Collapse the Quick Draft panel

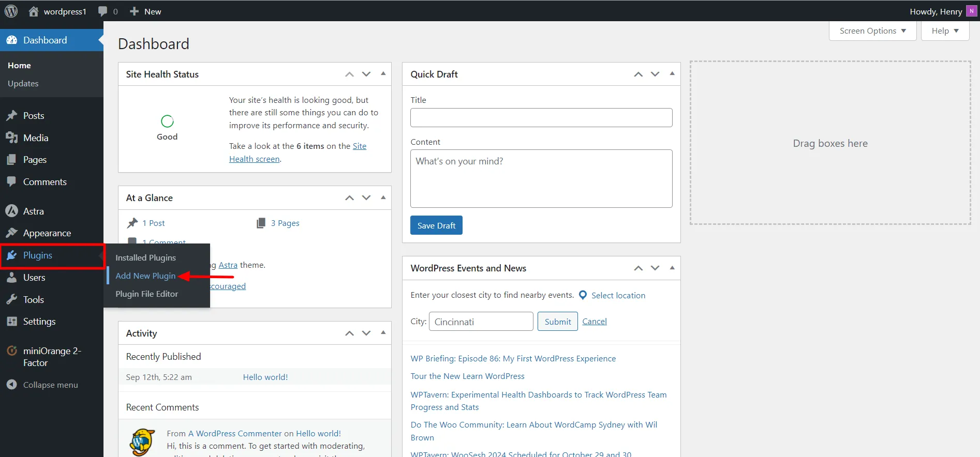tap(672, 74)
